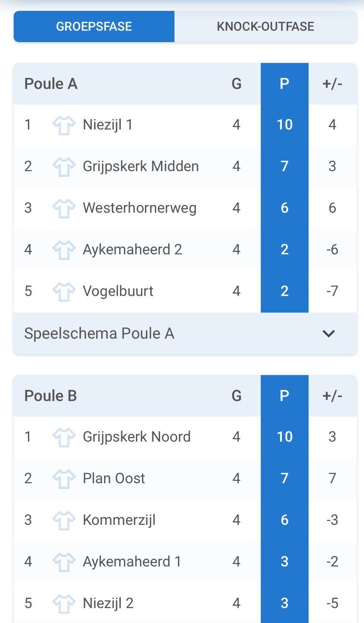Click the shirt icon next to Aykemaheerd 2
The height and width of the screenshot is (623, 364).
click(x=63, y=250)
